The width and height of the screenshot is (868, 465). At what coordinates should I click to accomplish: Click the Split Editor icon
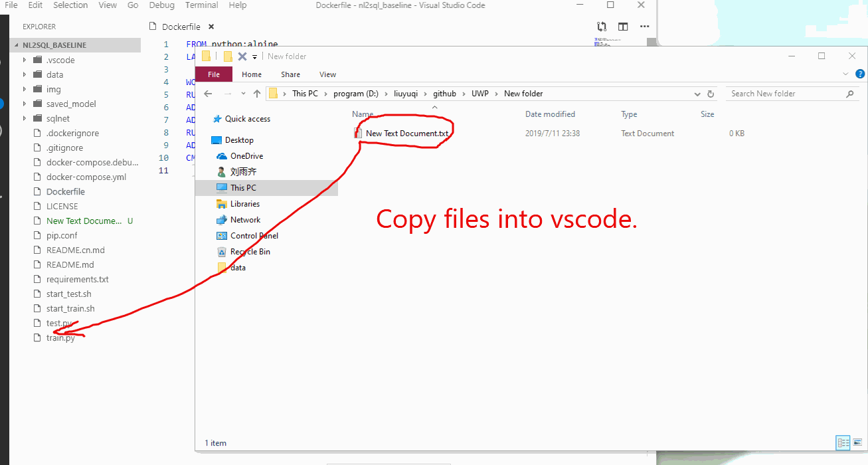point(623,25)
